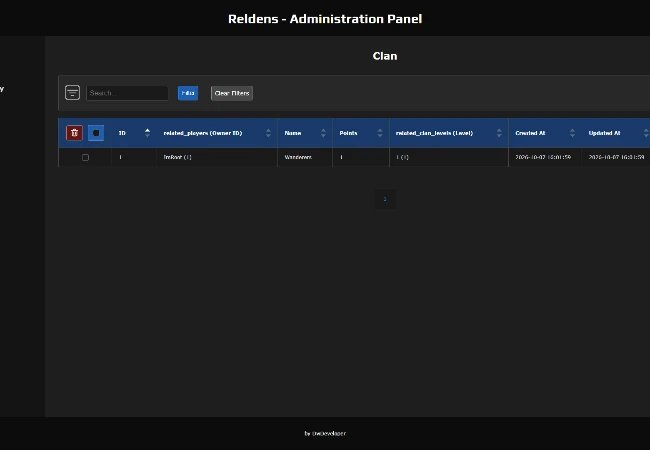Focus the Search input field
Viewport: 650px width, 450px height.
click(127, 93)
